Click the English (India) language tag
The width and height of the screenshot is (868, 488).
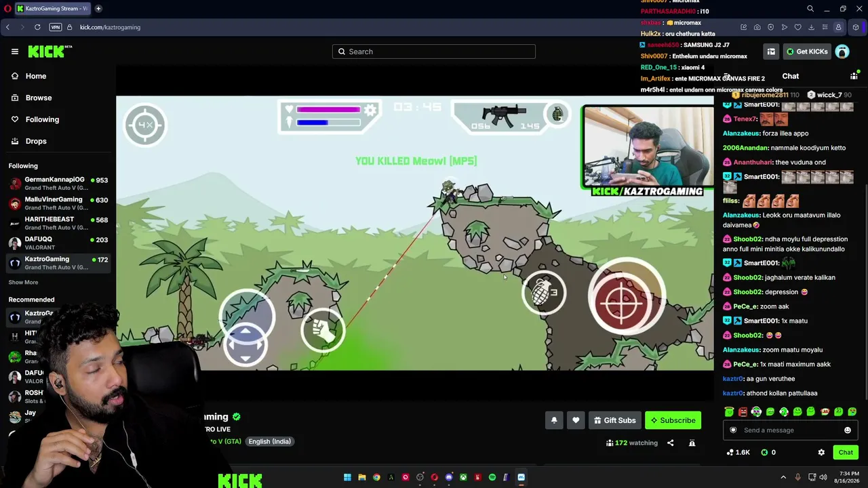pyautogui.click(x=269, y=441)
